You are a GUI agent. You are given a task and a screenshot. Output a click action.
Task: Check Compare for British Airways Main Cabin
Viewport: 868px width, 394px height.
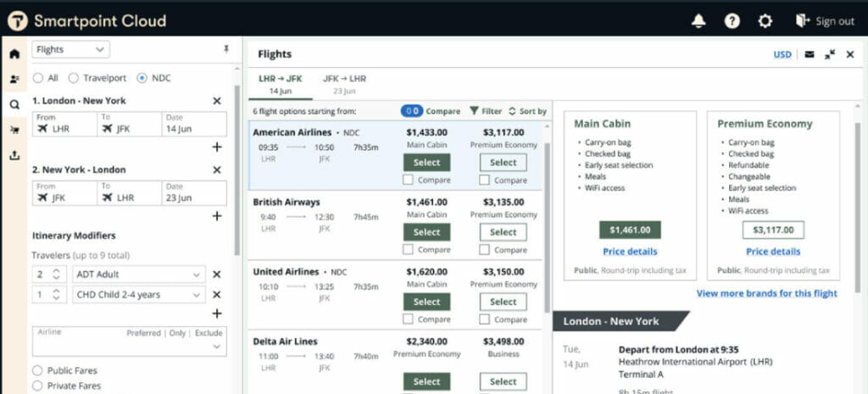point(408,250)
